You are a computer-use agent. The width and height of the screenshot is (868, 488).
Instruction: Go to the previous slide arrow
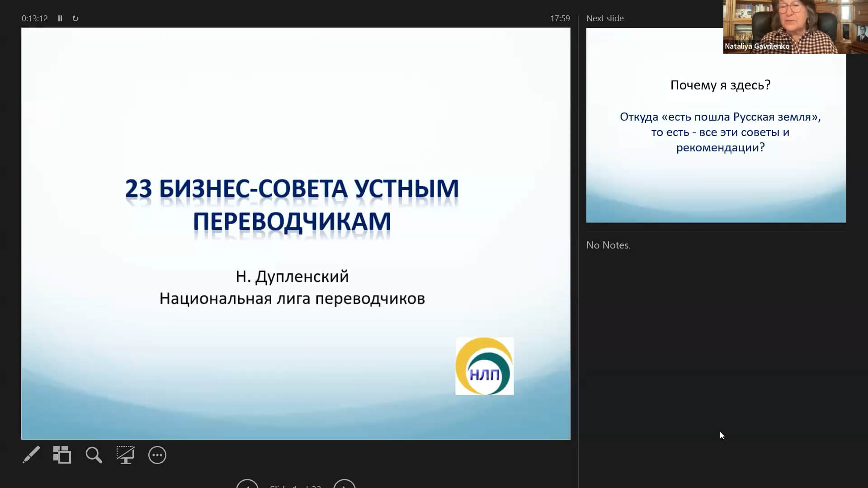pos(247,484)
